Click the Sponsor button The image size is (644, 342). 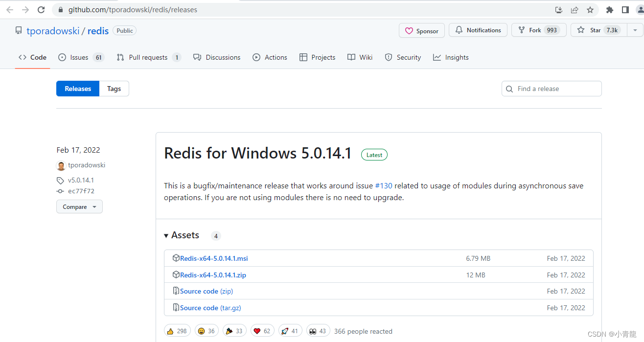click(x=422, y=30)
